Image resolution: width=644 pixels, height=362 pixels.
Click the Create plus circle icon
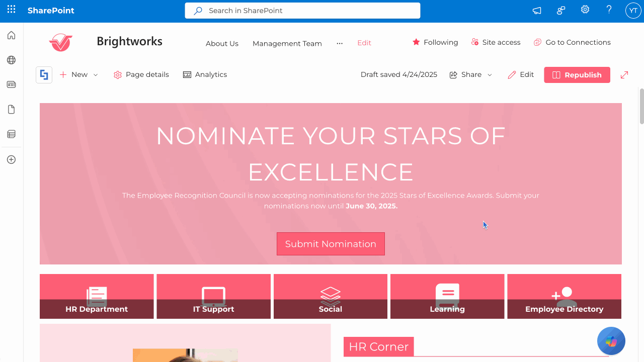(11, 160)
